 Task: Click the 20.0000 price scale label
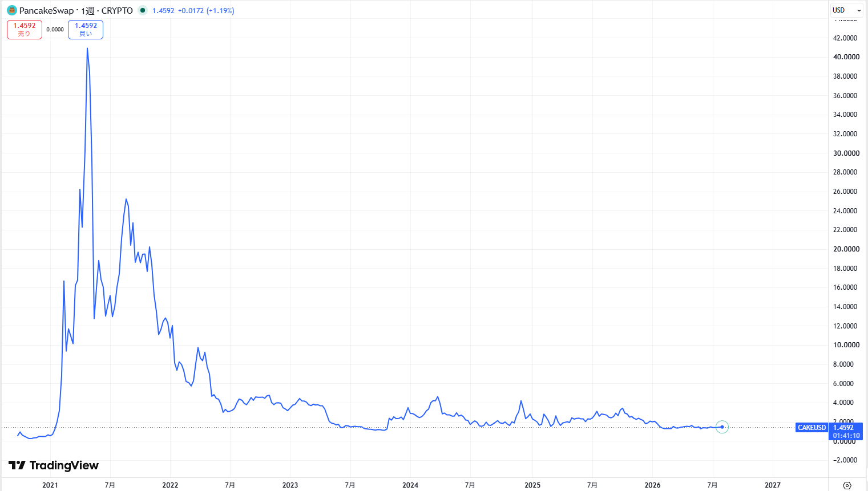[846, 249]
